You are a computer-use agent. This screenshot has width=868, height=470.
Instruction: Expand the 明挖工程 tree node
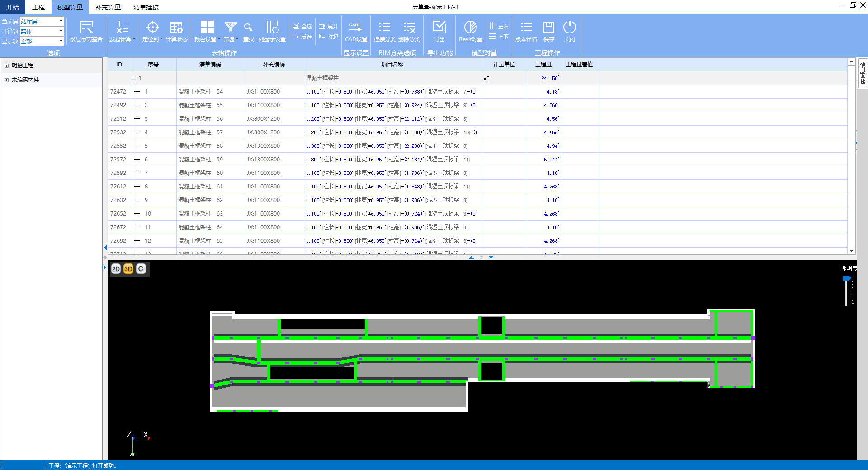point(6,66)
